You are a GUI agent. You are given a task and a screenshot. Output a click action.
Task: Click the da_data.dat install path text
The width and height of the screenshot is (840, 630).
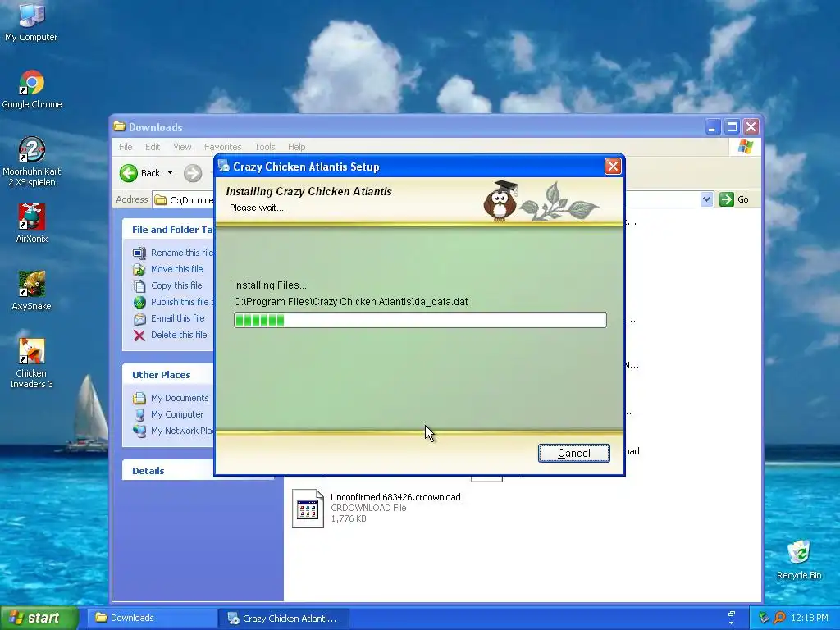coord(350,302)
